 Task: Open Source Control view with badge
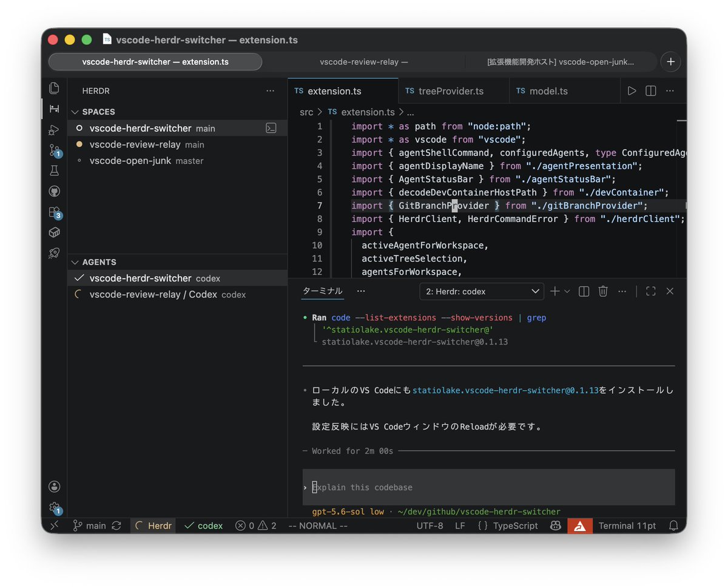point(54,150)
